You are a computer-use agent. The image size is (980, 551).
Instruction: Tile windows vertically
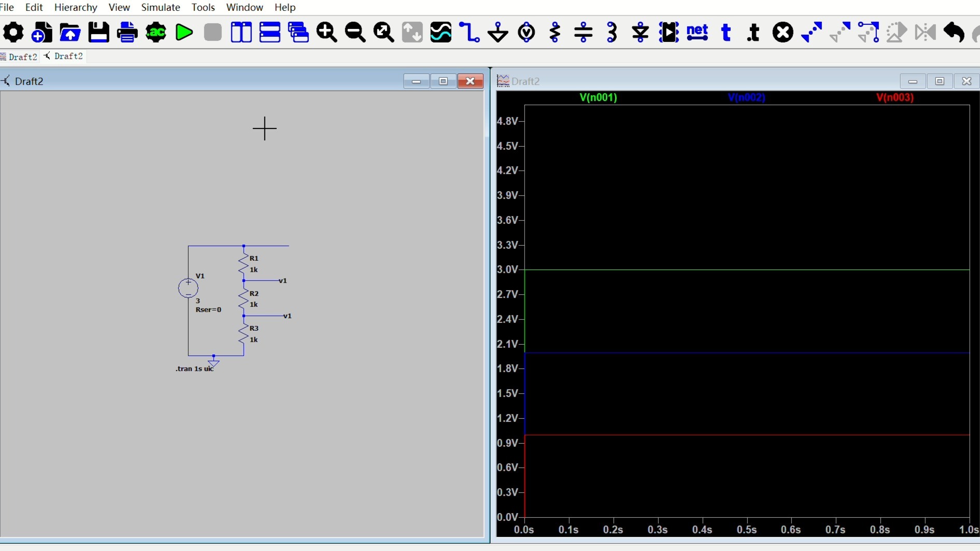coord(241,32)
